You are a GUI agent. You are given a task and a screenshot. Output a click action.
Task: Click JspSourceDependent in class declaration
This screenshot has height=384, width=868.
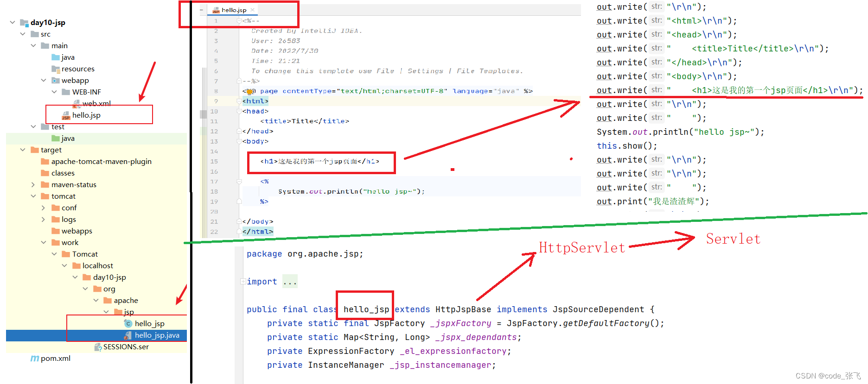click(598, 309)
